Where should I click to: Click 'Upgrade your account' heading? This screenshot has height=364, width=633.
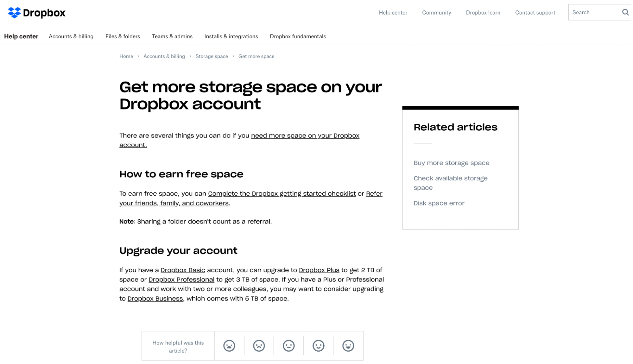178,251
